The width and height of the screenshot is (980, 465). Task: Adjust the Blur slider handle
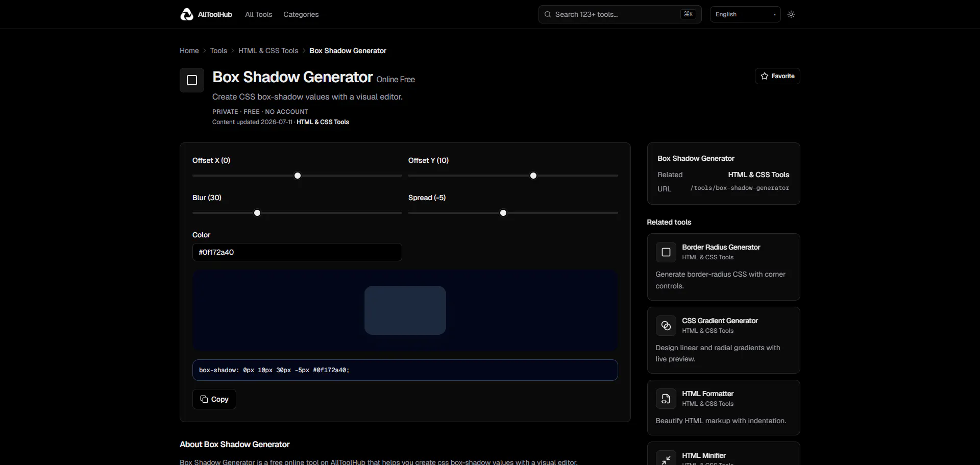[x=257, y=213]
